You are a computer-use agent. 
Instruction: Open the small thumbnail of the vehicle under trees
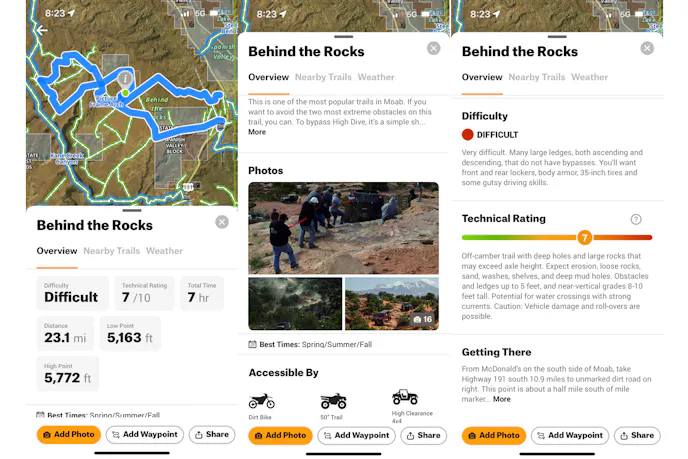coord(295,303)
